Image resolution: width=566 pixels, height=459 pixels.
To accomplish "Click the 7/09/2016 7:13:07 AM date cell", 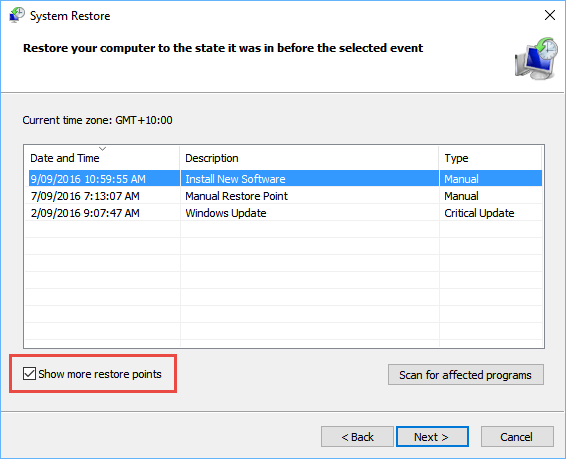I will 85,196.
